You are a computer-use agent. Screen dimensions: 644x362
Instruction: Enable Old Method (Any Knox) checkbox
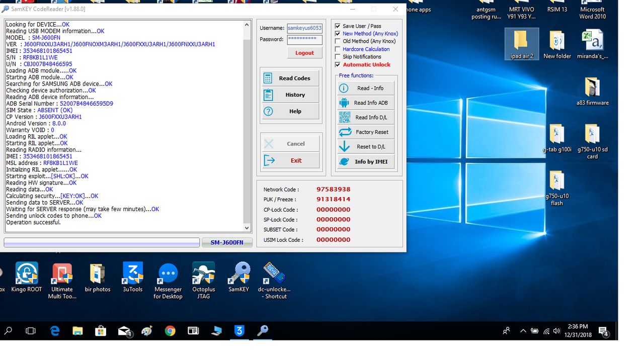338,41
